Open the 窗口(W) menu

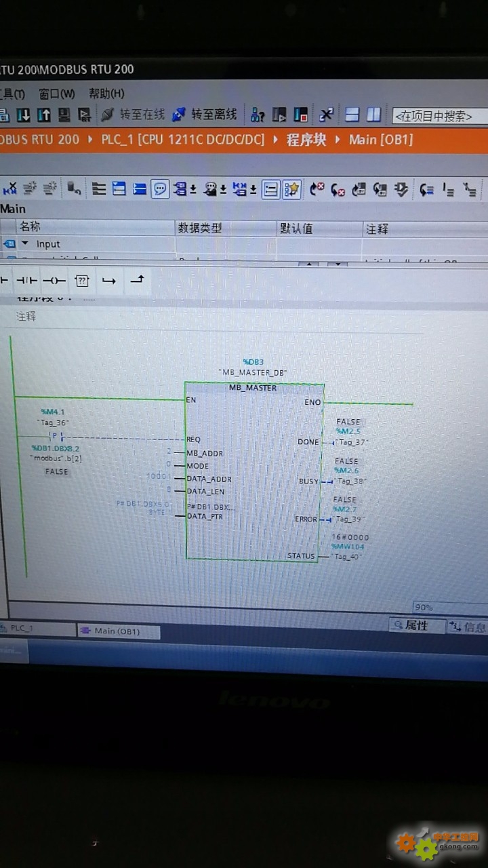(x=57, y=94)
